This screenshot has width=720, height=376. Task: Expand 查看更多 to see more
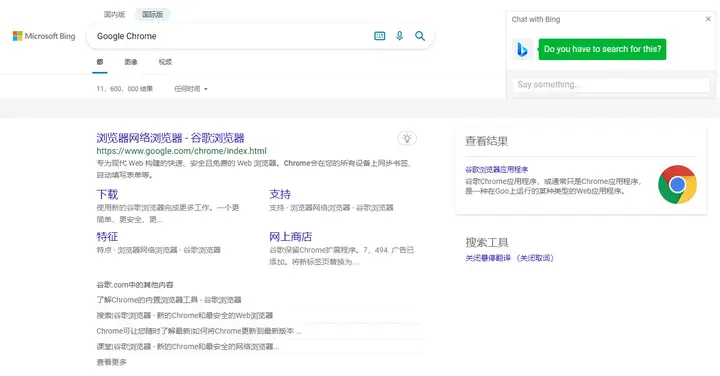click(112, 362)
